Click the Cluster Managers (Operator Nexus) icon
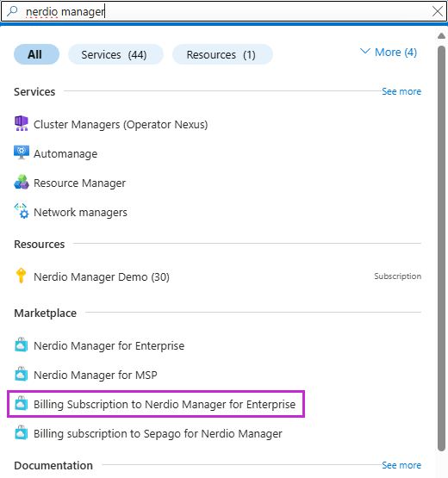This screenshot has height=478, width=448. click(x=22, y=123)
